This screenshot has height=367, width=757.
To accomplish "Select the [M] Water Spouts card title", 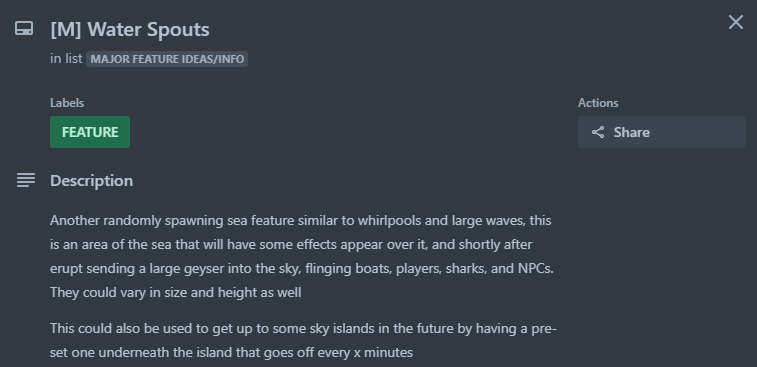I will pos(130,29).
